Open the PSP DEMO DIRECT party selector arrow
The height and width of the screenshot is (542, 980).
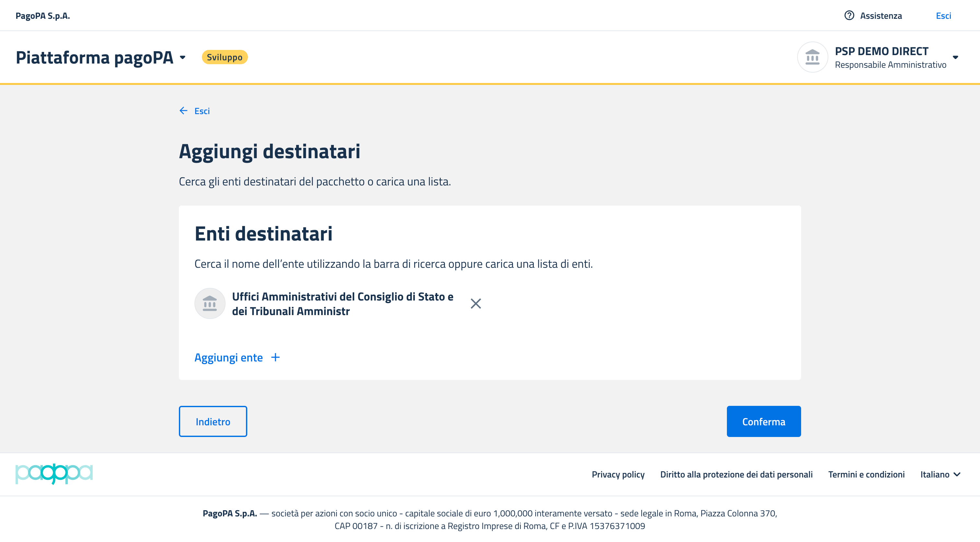click(x=955, y=57)
